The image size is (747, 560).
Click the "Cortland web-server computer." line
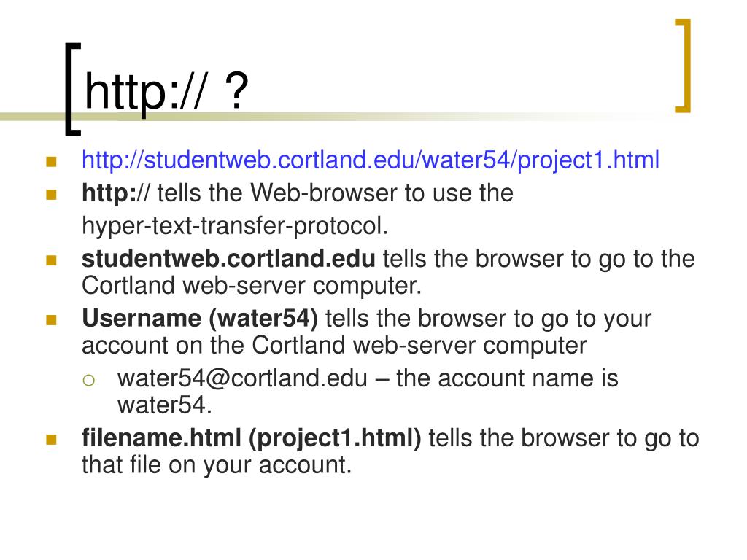click(252, 286)
